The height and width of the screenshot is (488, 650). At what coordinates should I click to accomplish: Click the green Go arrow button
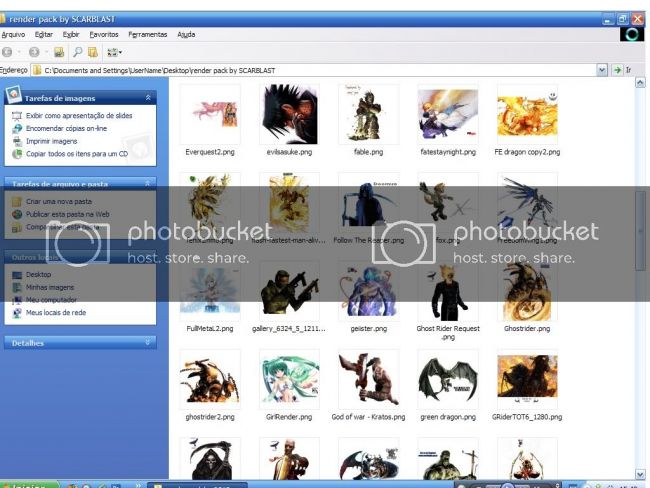617,70
